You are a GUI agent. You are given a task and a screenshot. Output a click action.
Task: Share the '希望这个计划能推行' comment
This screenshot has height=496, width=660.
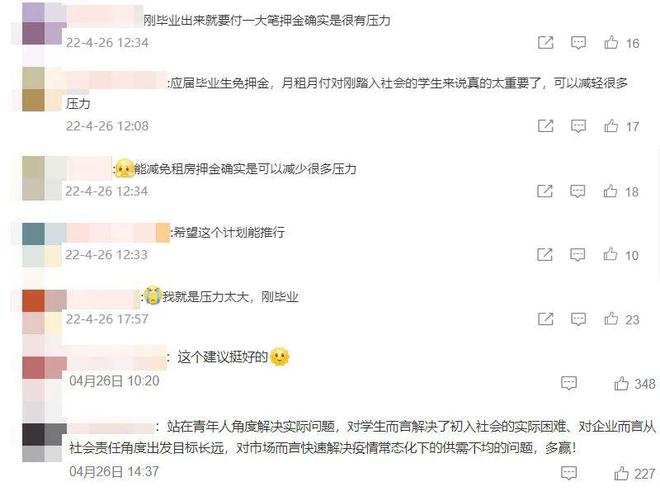tap(545, 254)
